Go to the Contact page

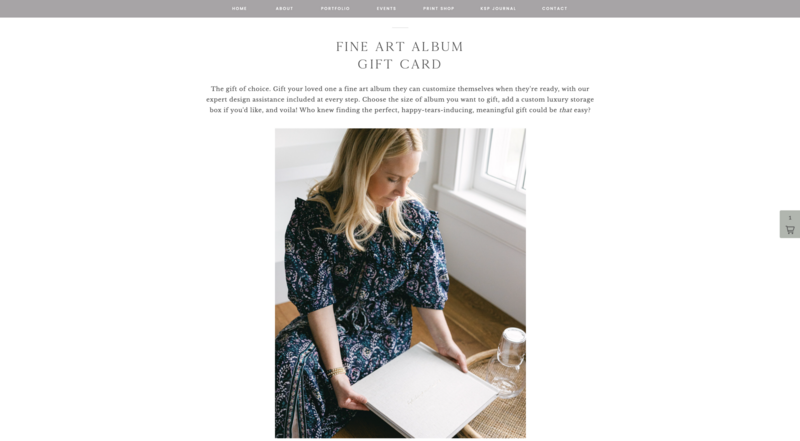pos(555,9)
